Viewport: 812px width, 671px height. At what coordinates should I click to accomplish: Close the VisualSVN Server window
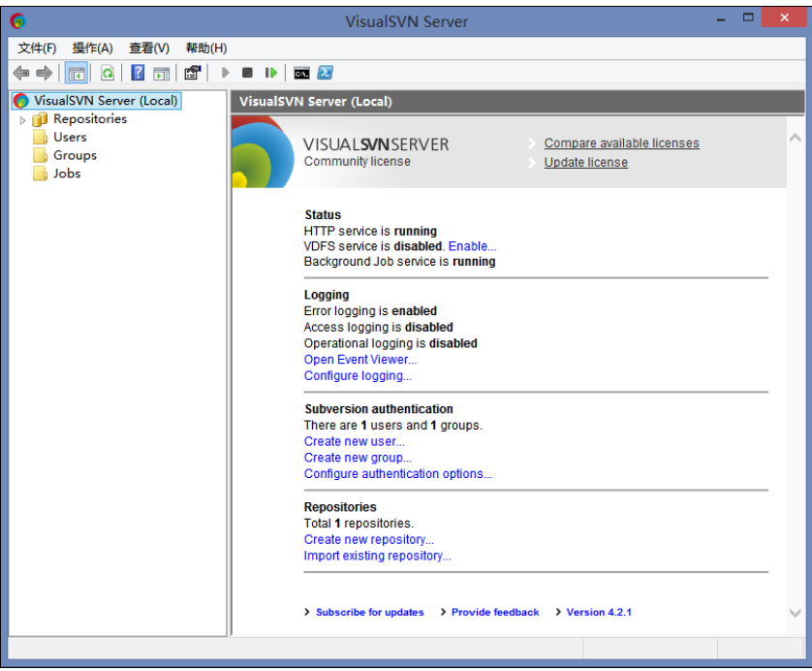click(784, 18)
